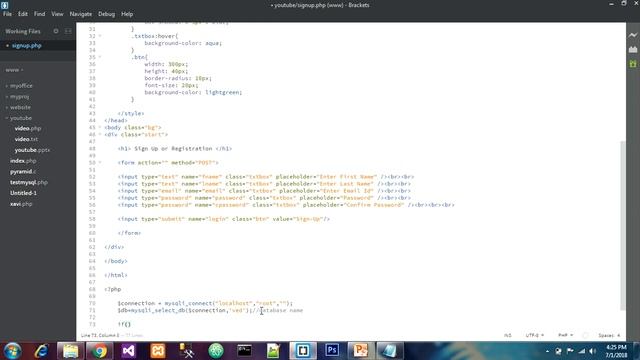The image size is (640, 360).
Task: Click line number 58 in the gutter
Action: coord(92,219)
